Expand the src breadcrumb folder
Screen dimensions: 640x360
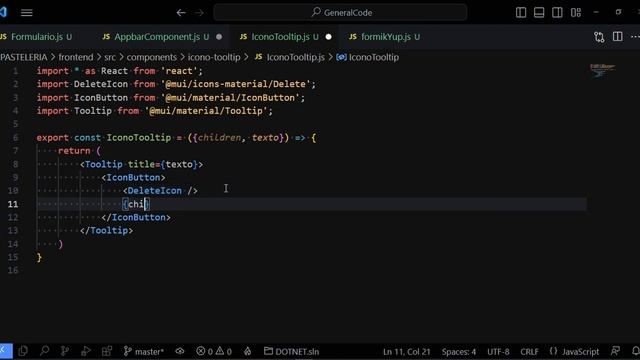point(110,57)
